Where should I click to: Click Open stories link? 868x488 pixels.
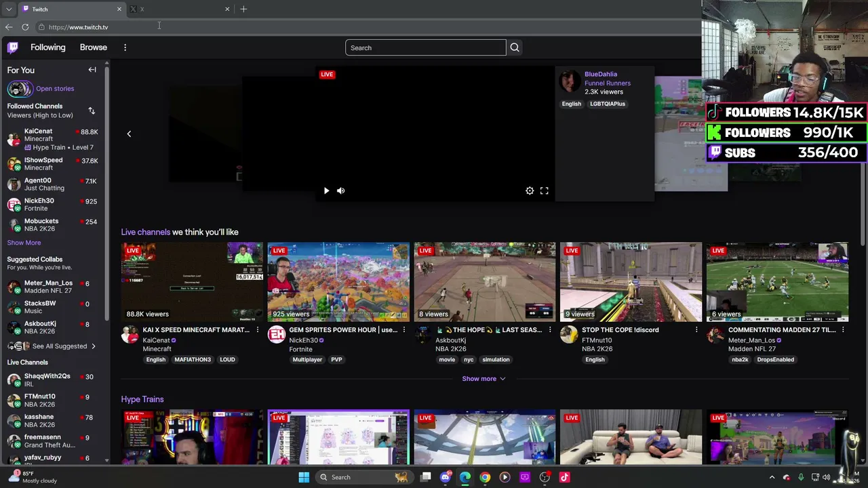(x=55, y=89)
